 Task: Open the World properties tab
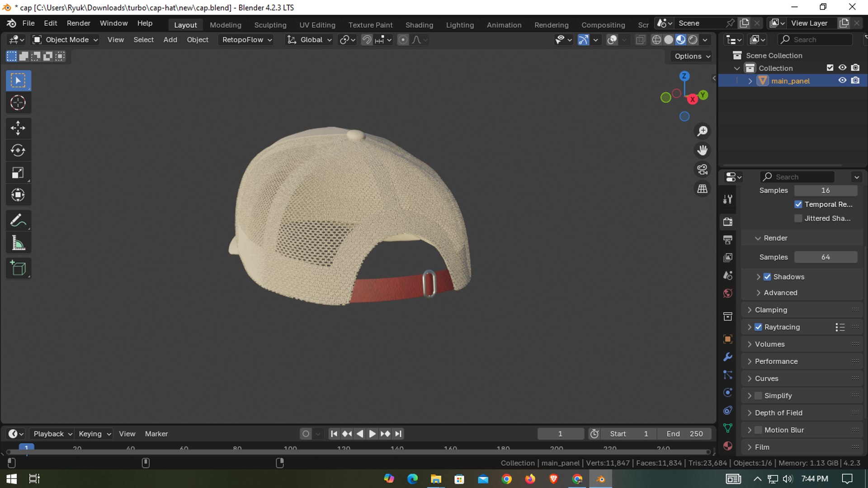point(727,294)
